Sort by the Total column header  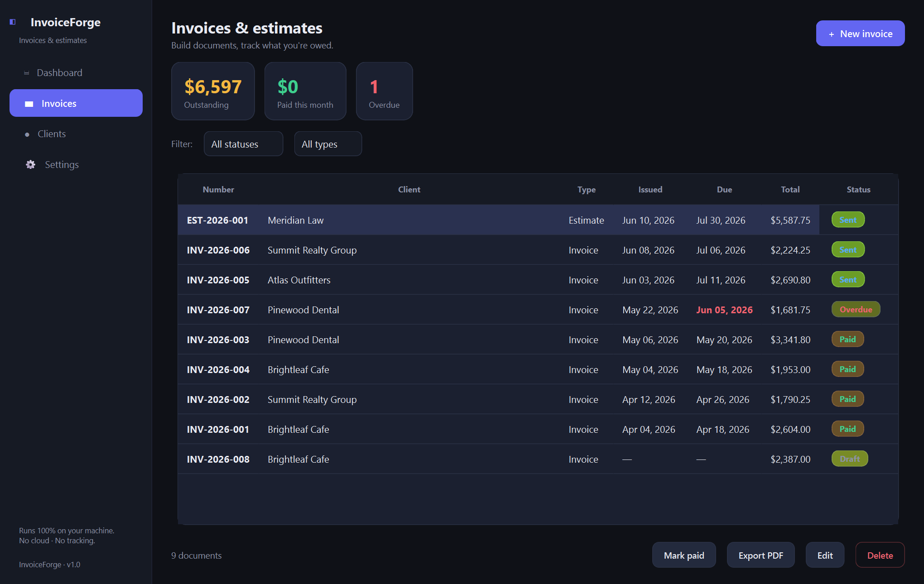(x=790, y=190)
